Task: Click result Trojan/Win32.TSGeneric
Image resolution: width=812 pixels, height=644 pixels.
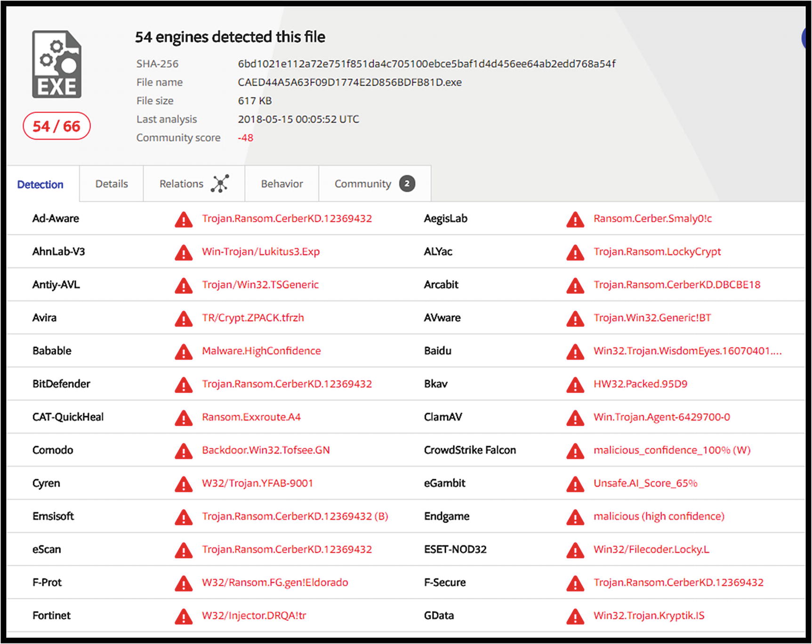Action: (x=260, y=284)
